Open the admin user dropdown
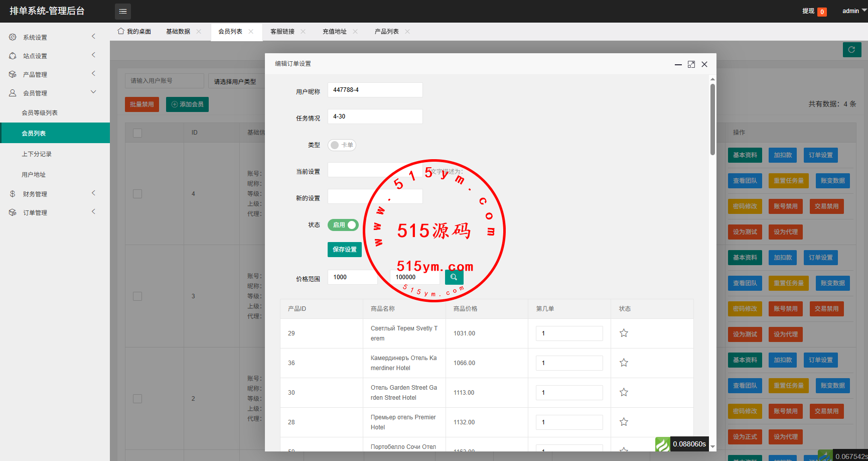 click(x=853, y=11)
